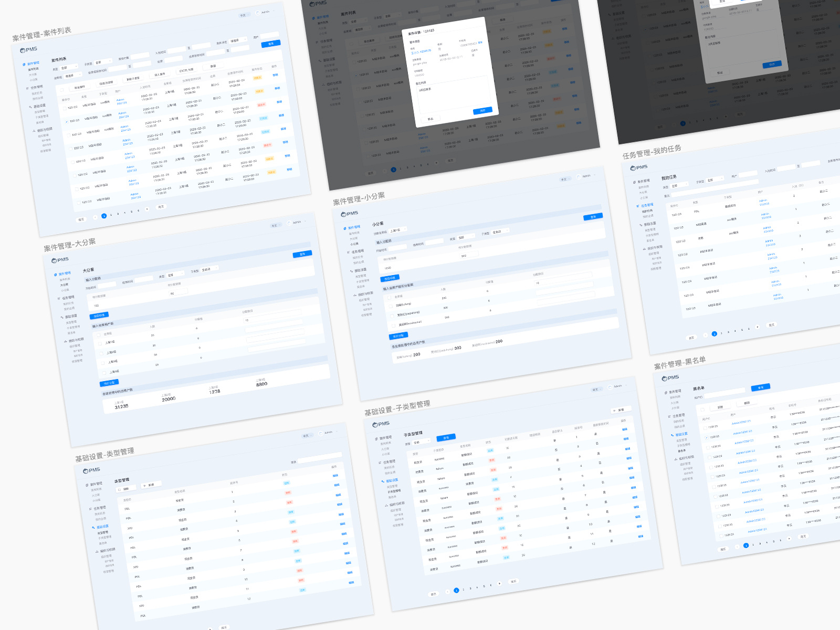Click the blue 查询 button on the case list
The width and height of the screenshot is (840, 630).
271,43
